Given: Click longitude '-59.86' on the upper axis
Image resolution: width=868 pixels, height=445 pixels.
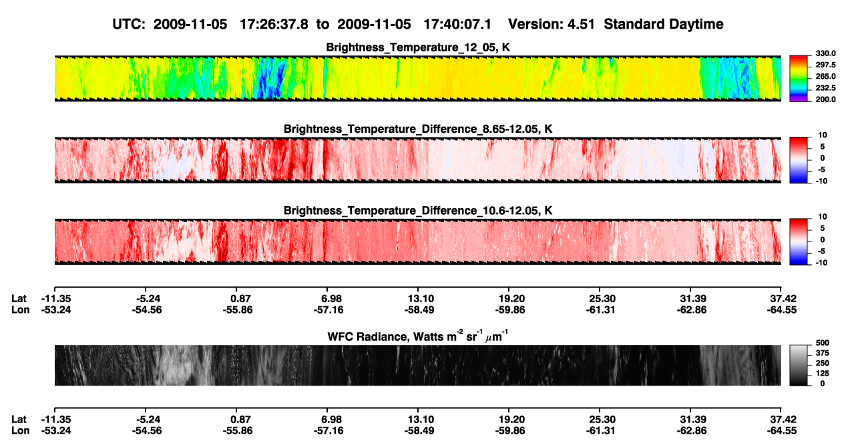Looking at the screenshot, I should (509, 310).
